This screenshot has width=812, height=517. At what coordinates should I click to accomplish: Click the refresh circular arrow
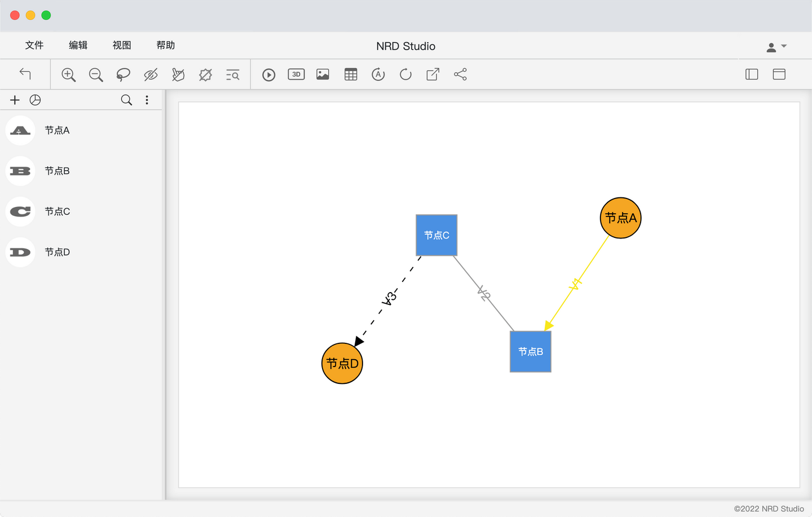tap(405, 74)
